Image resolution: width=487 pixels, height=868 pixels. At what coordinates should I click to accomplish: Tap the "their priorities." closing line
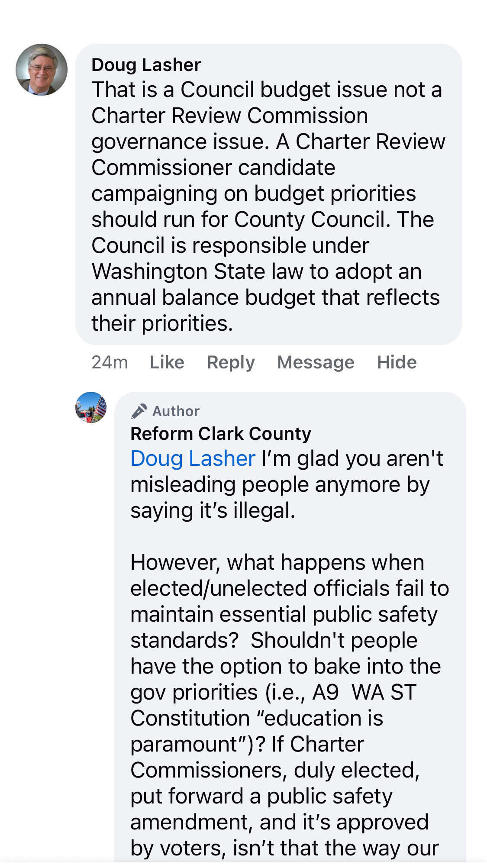coord(162,324)
